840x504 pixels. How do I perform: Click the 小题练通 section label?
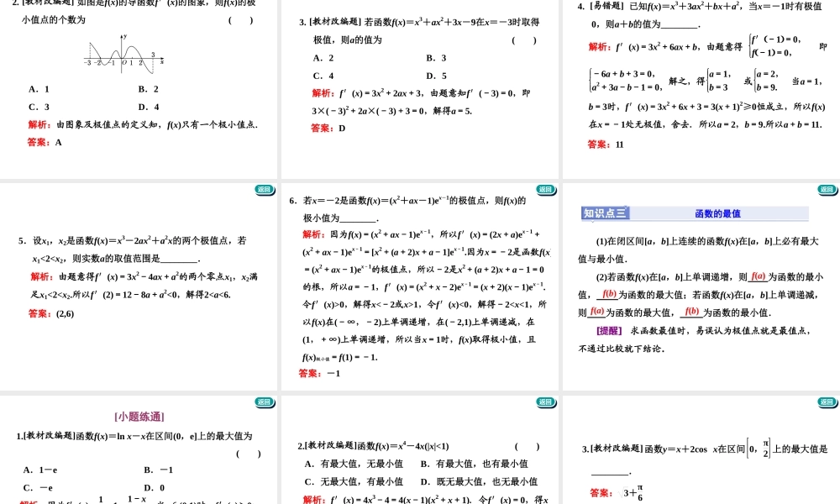click(x=140, y=415)
